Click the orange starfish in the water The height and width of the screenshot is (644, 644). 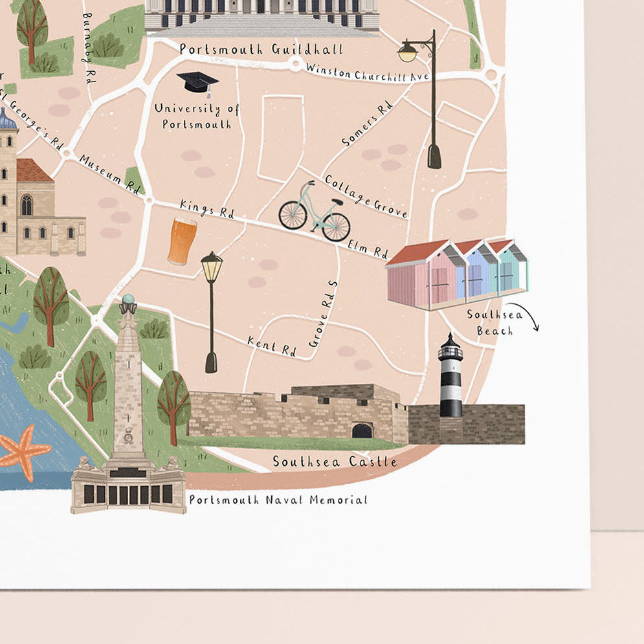pos(24,452)
